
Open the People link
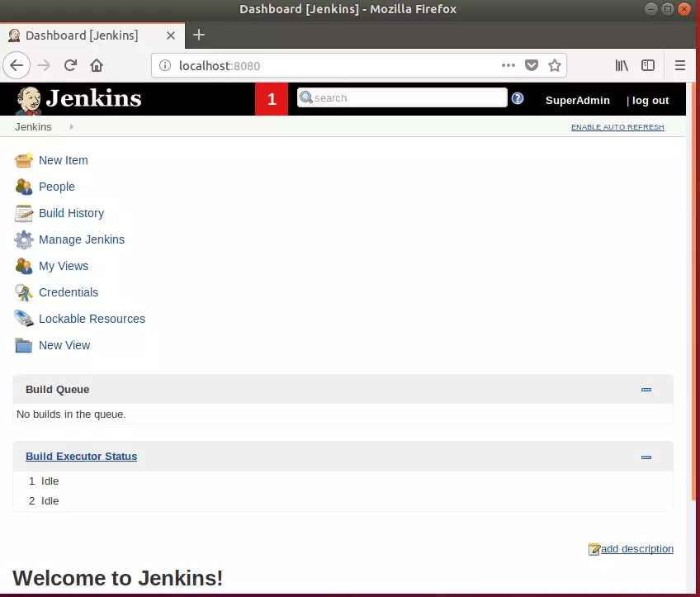tap(57, 187)
